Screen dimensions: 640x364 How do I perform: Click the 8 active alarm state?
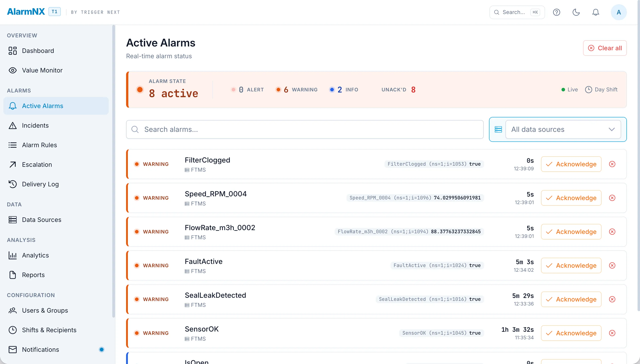coord(173,93)
